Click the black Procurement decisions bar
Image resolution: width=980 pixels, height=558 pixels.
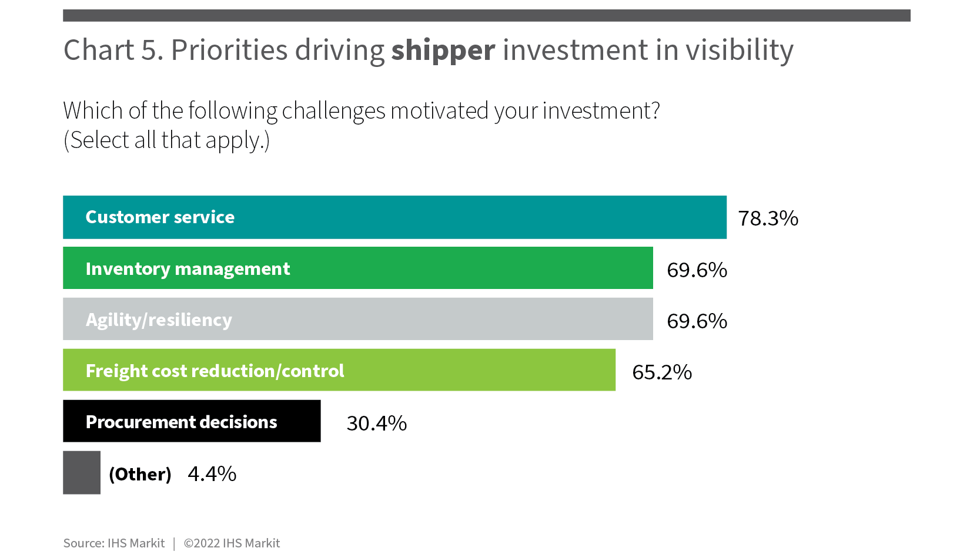pos(192,421)
